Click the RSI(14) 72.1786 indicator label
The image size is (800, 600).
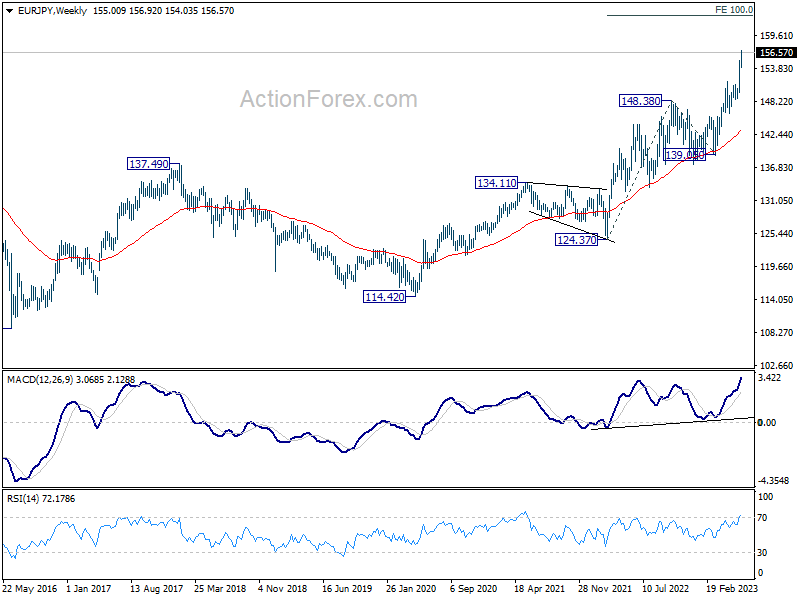click(x=41, y=498)
